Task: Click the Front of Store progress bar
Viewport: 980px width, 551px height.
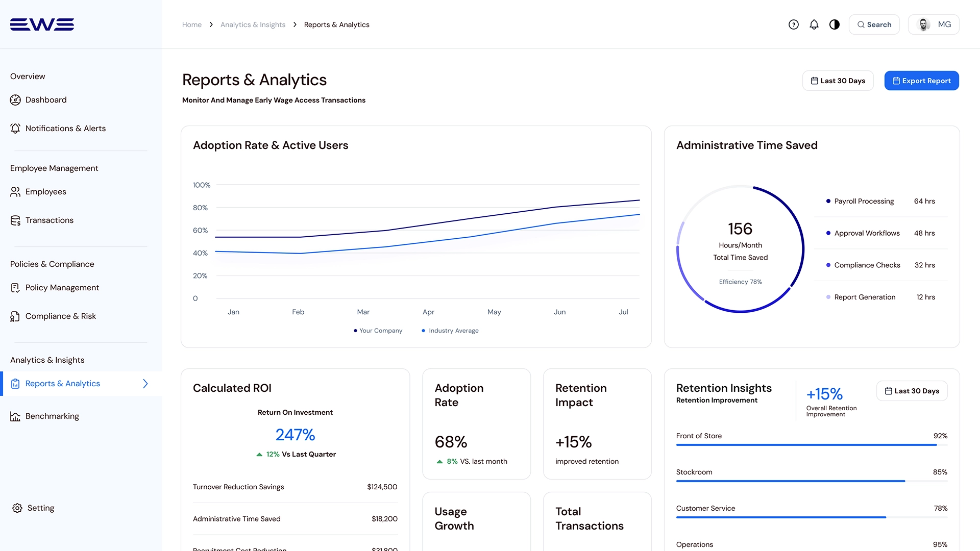Action: [x=806, y=445]
